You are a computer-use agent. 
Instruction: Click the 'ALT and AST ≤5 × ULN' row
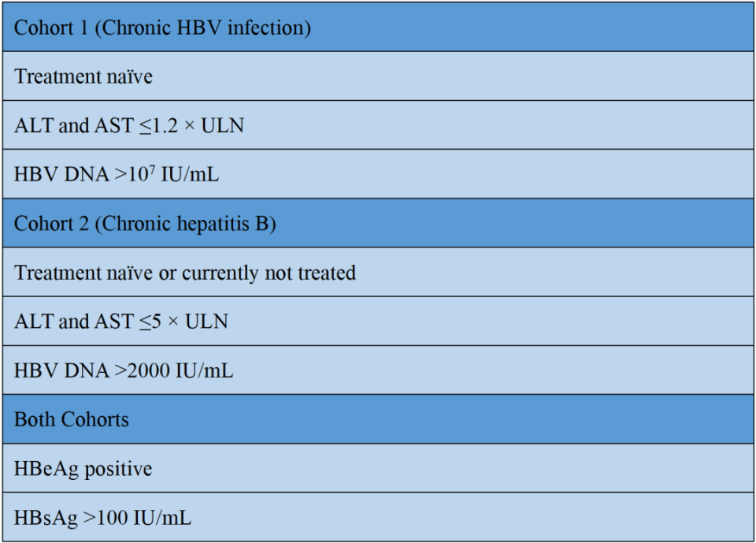point(378,322)
